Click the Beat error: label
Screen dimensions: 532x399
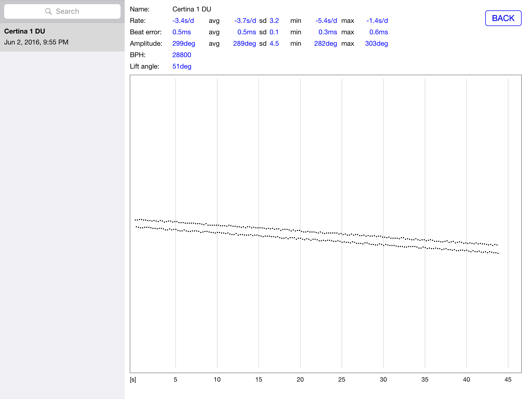coord(146,32)
